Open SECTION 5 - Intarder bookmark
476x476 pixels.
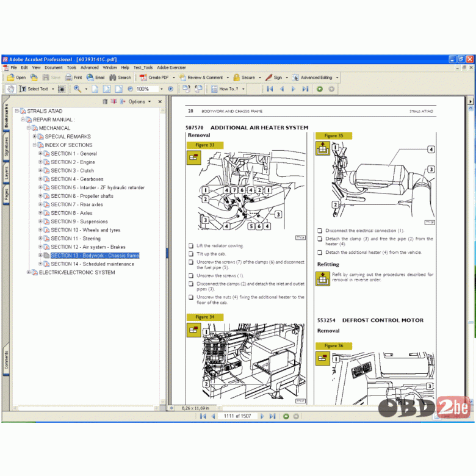98,187
